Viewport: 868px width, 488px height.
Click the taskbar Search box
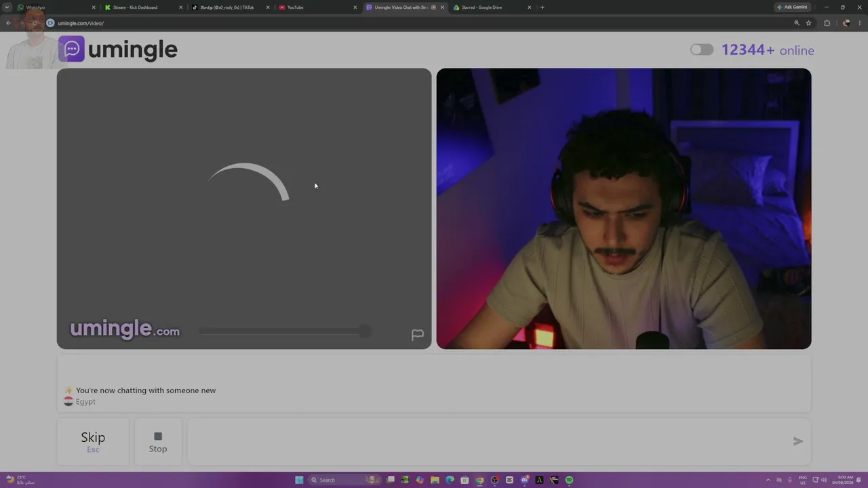(344, 480)
